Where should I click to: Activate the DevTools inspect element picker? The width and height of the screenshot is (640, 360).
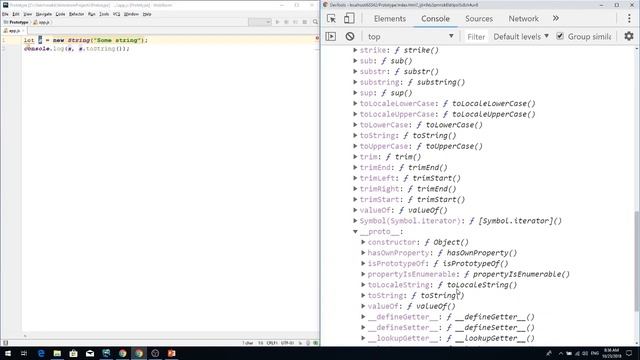[331, 19]
